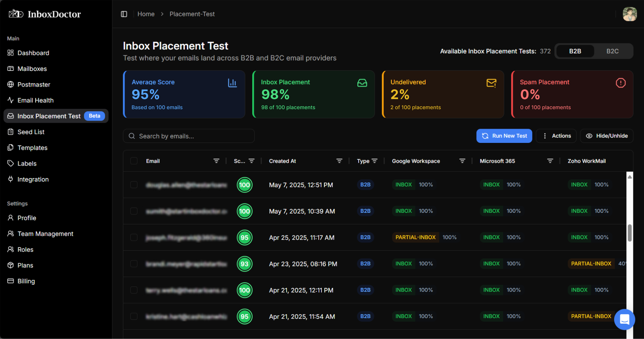Toggle the sidebar collapse icon

pos(124,14)
